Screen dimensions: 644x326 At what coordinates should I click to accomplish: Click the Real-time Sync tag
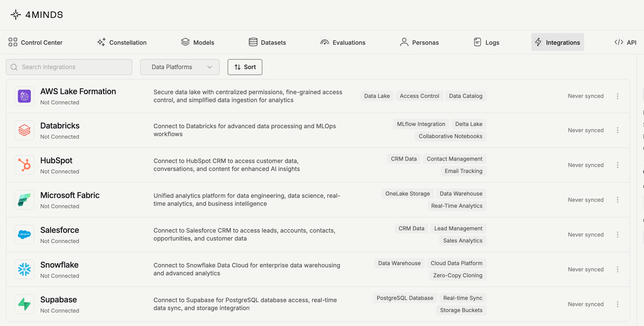pos(463,298)
